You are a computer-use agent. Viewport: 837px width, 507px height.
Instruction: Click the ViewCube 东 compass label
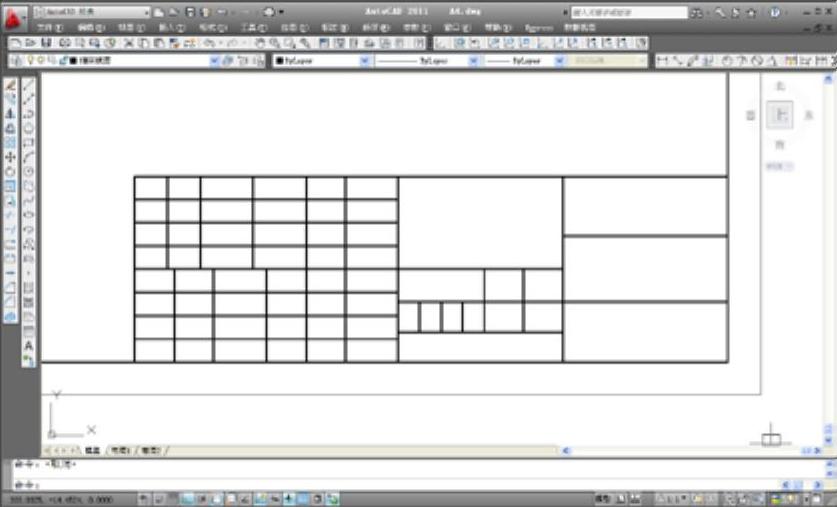point(809,115)
